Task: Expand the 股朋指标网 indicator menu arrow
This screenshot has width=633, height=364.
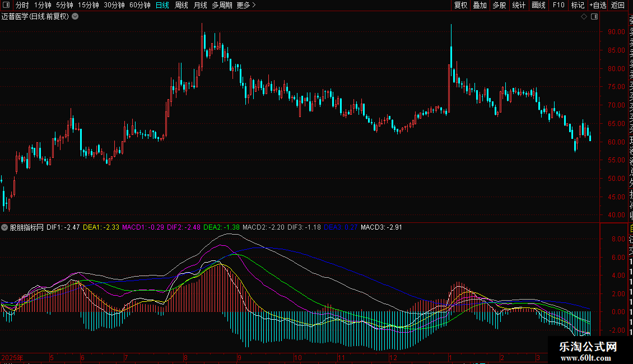Action: (x=5, y=227)
